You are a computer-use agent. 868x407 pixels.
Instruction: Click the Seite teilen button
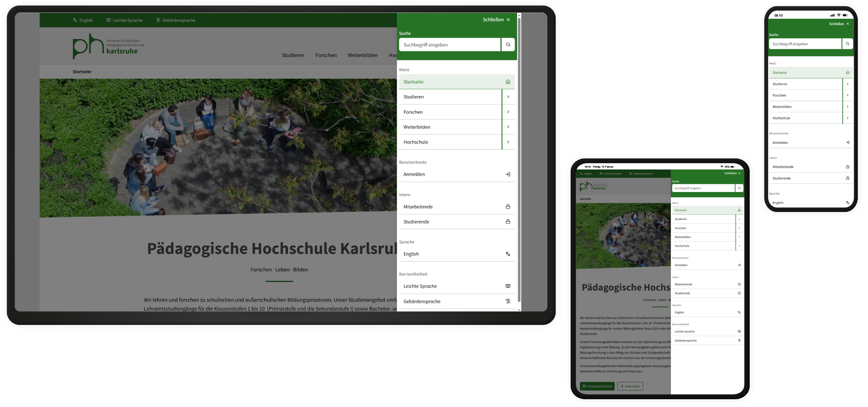click(630, 386)
